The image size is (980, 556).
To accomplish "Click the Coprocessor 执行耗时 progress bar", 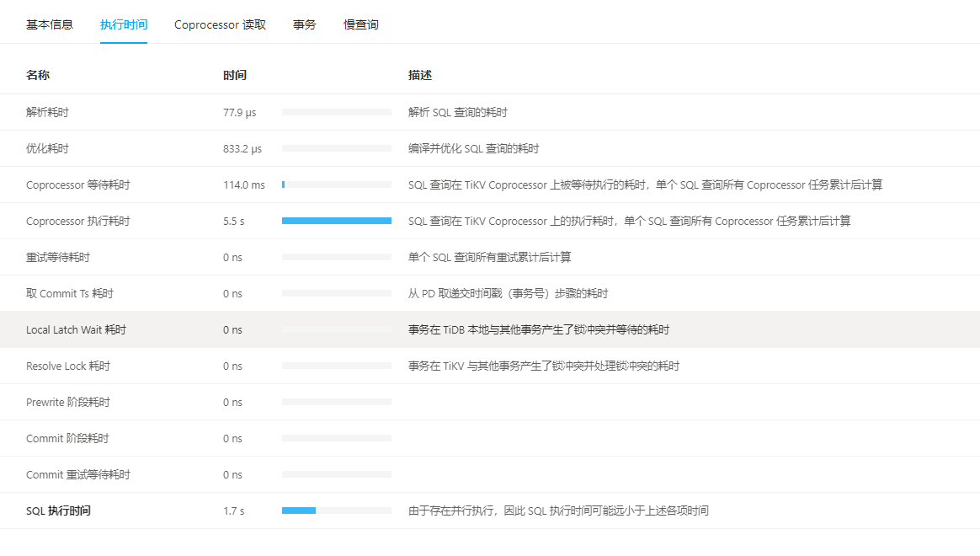I will pyautogui.click(x=337, y=221).
